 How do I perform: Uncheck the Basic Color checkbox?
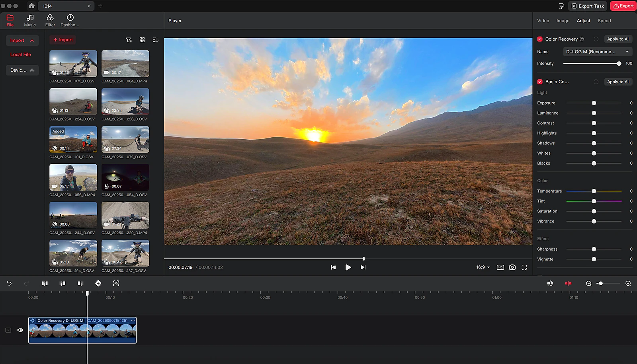pos(540,82)
